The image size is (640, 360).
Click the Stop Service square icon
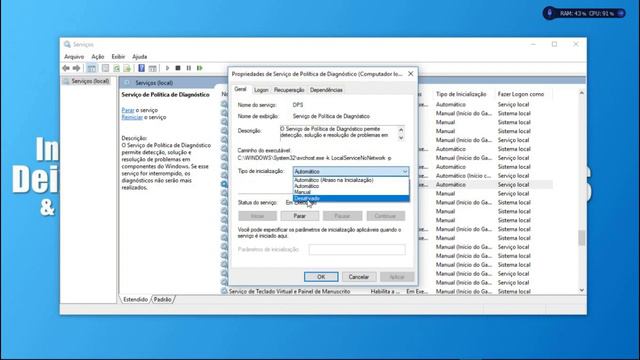tap(178, 68)
